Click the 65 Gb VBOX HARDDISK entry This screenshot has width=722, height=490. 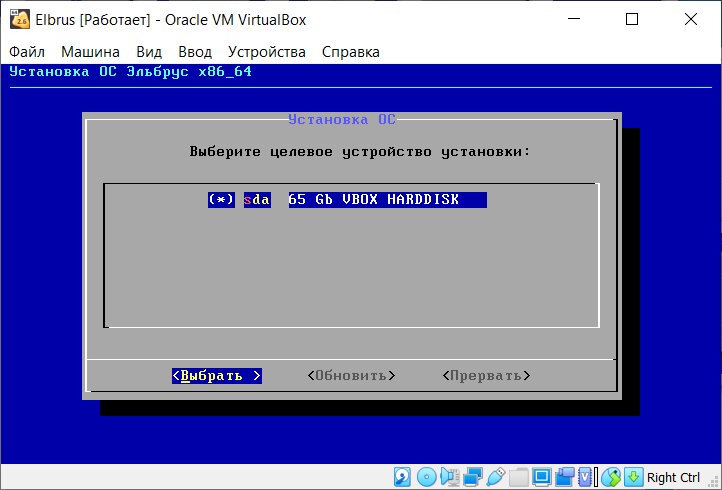387,199
